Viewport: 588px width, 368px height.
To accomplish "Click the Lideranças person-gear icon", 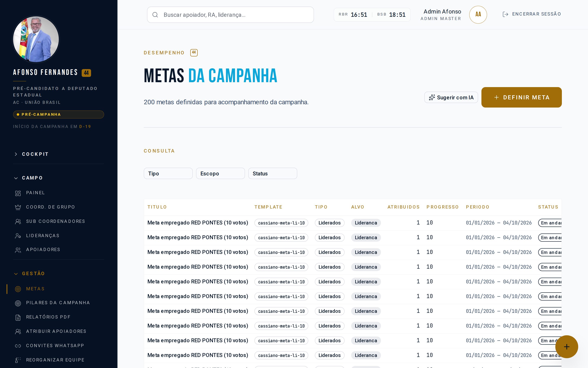I will pyautogui.click(x=18, y=236).
